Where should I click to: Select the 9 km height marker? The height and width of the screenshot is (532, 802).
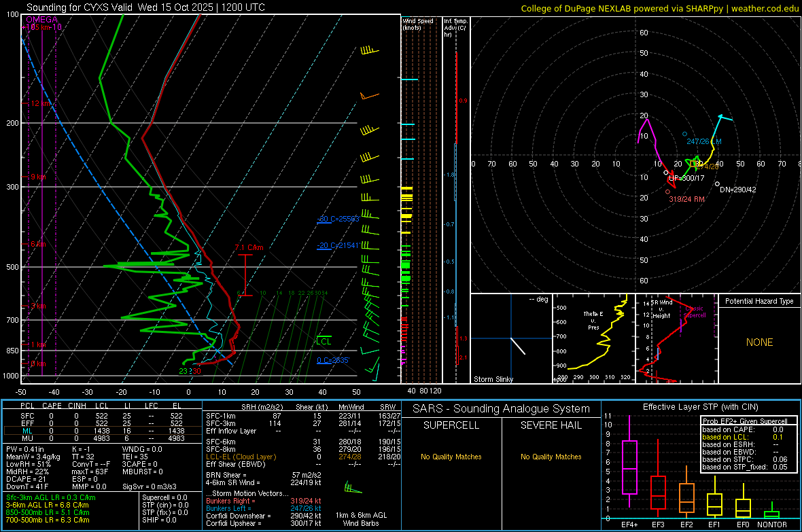38,177
